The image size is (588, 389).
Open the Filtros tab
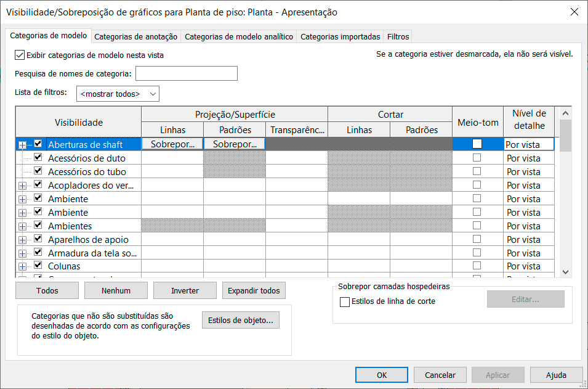(x=398, y=37)
